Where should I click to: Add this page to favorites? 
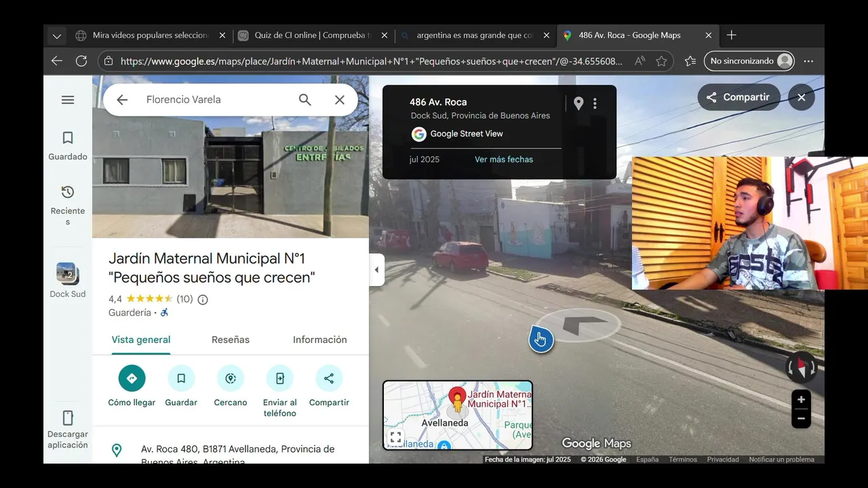tap(661, 61)
